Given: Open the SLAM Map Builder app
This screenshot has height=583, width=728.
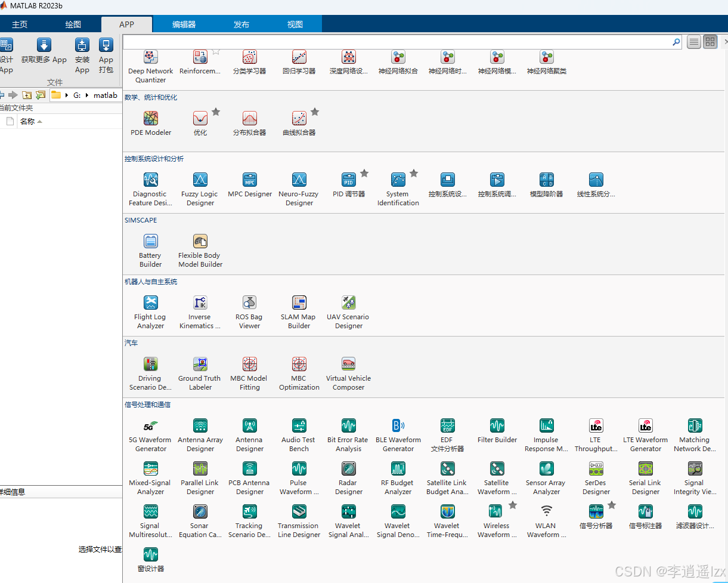Looking at the screenshot, I should [299, 312].
